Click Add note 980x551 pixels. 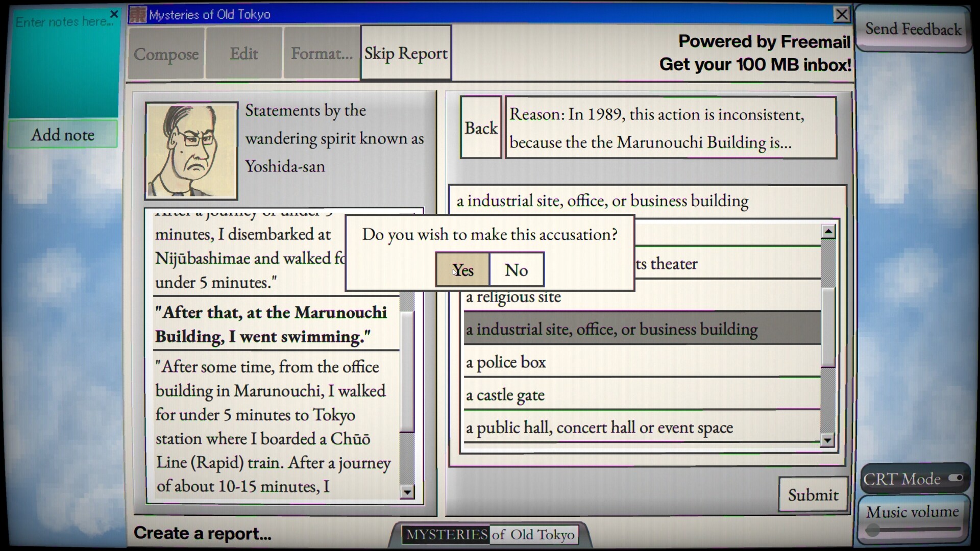click(x=63, y=134)
